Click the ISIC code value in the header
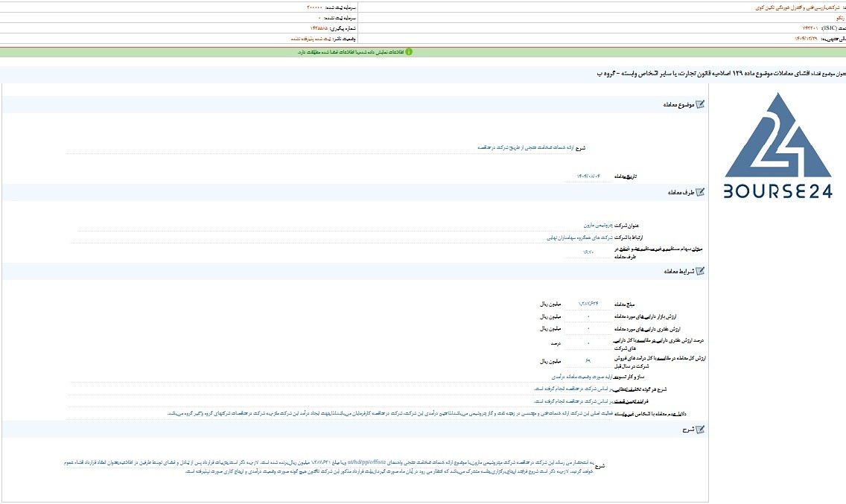Viewport: 846px width, 504px height. tap(810, 28)
